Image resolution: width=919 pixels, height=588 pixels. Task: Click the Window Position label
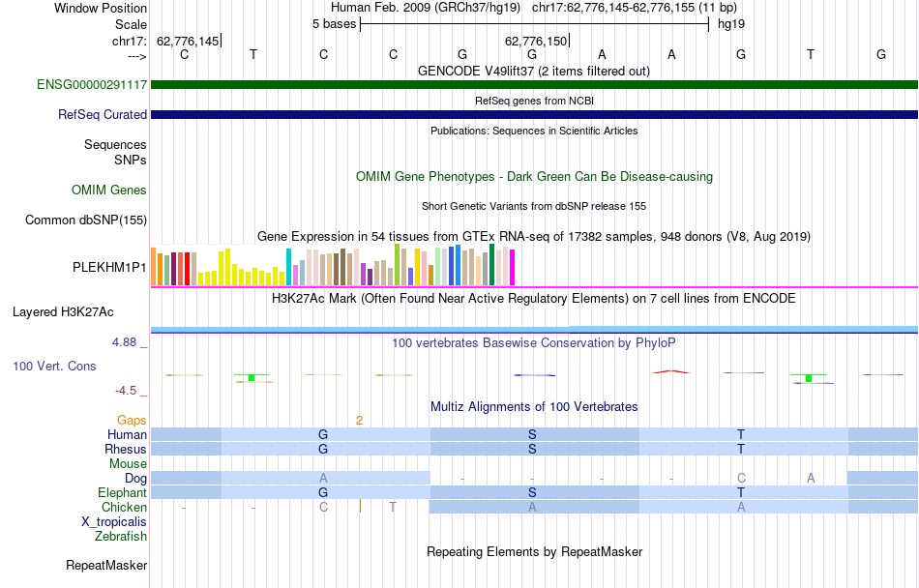[101, 8]
